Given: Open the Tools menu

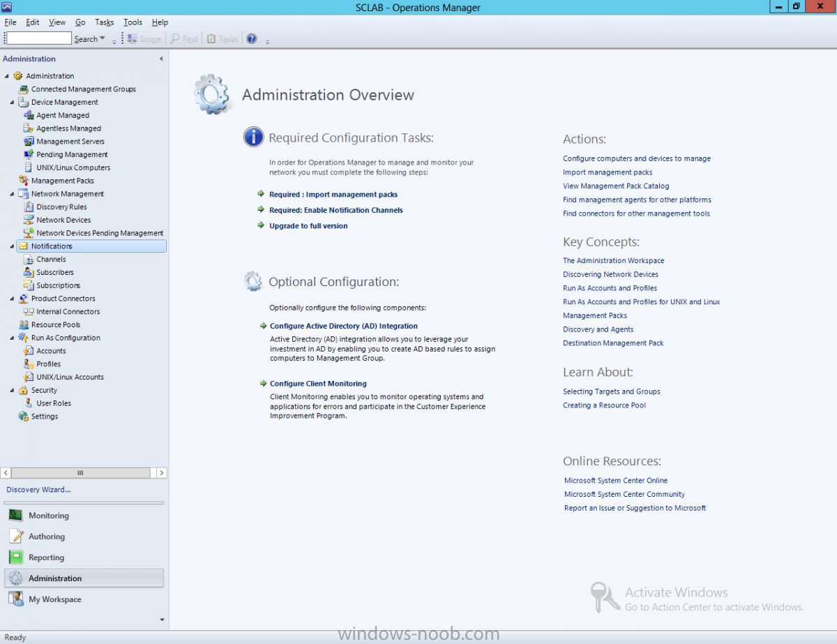Looking at the screenshot, I should coord(133,22).
